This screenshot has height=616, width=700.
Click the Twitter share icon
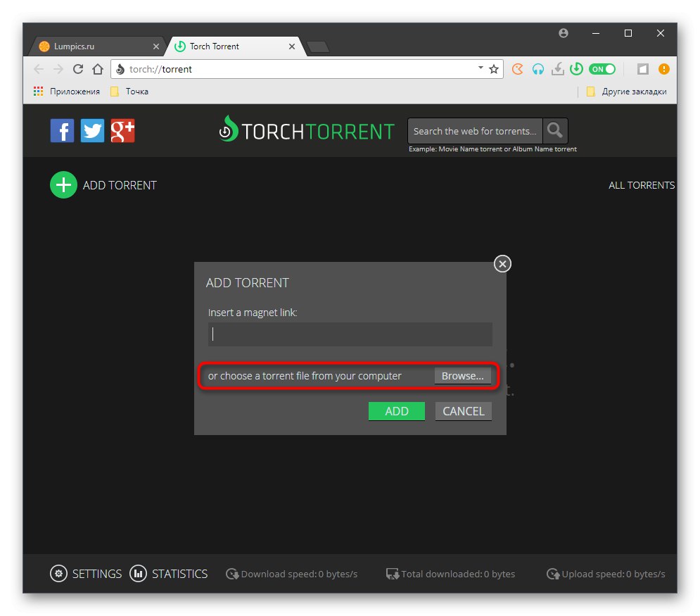pos(92,130)
